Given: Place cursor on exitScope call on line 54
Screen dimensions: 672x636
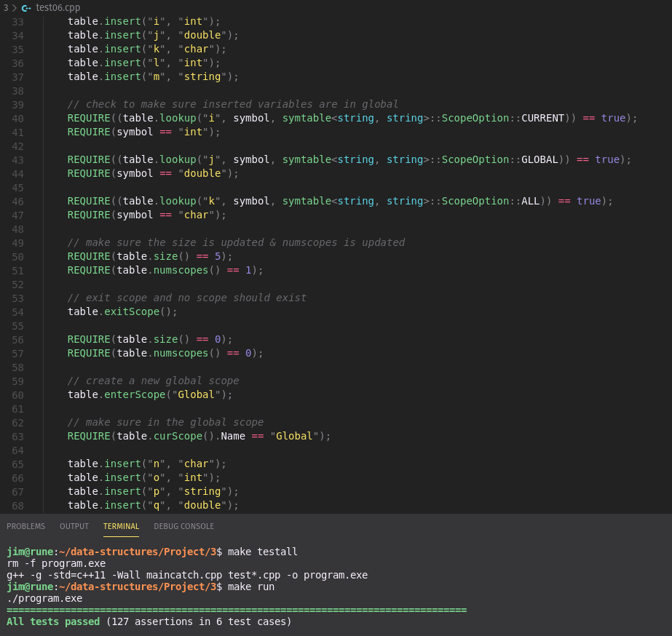Looking at the screenshot, I should tap(131, 311).
